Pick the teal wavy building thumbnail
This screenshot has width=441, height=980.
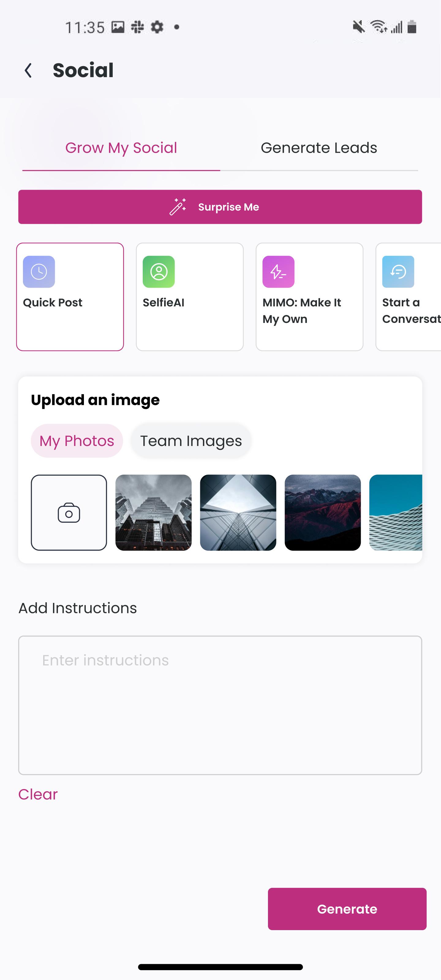point(396,512)
